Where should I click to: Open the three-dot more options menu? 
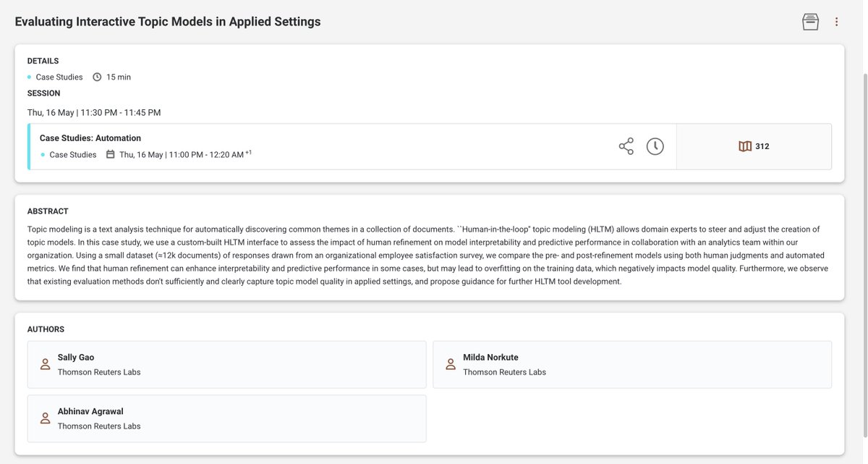click(837, 22)
